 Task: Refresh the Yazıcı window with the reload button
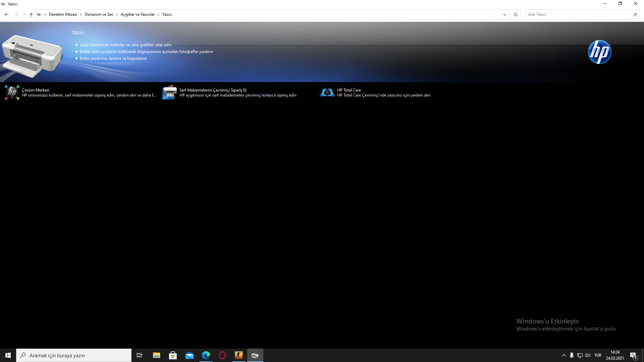pyautogui.click(x=516, y=14)
